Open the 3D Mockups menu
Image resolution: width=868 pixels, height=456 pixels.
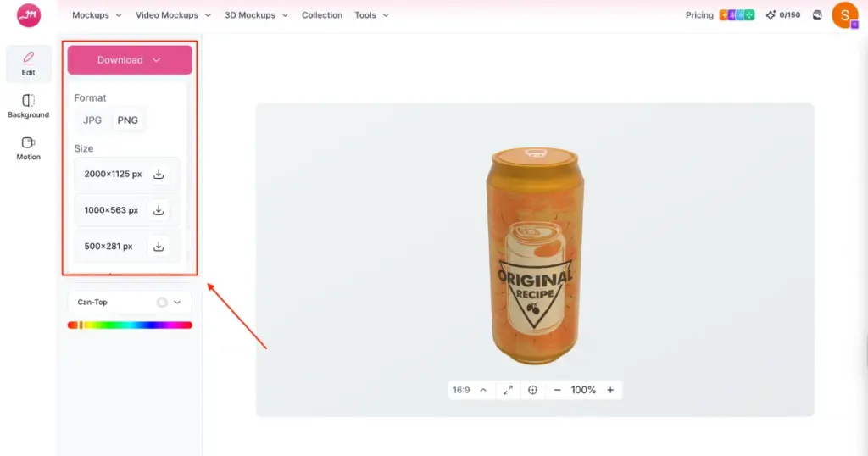tap(256, 15)
